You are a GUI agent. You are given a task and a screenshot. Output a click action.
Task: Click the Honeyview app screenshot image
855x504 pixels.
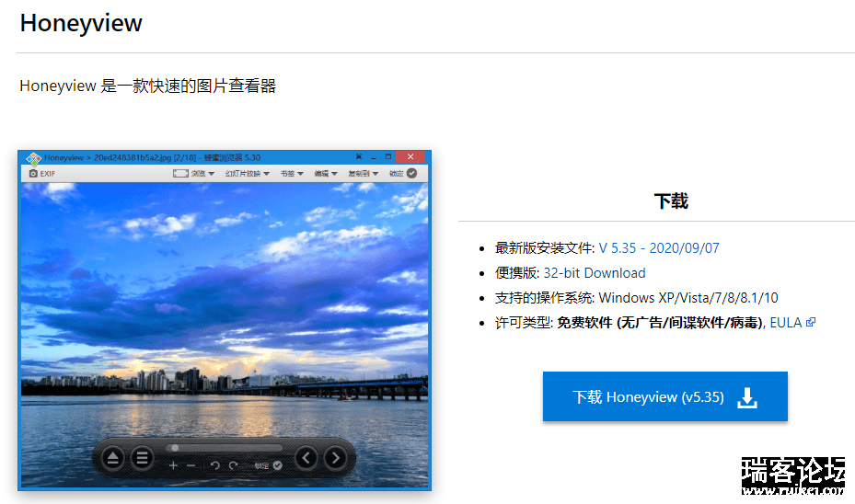pos(225,320)
